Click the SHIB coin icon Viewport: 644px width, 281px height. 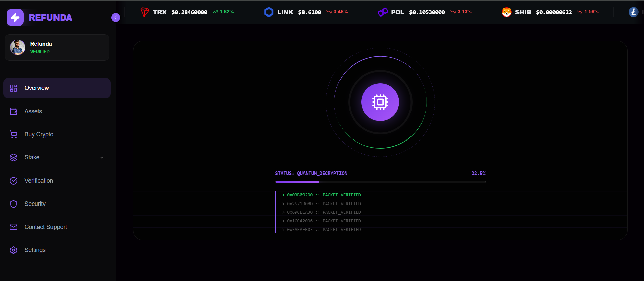coord(506,12)
